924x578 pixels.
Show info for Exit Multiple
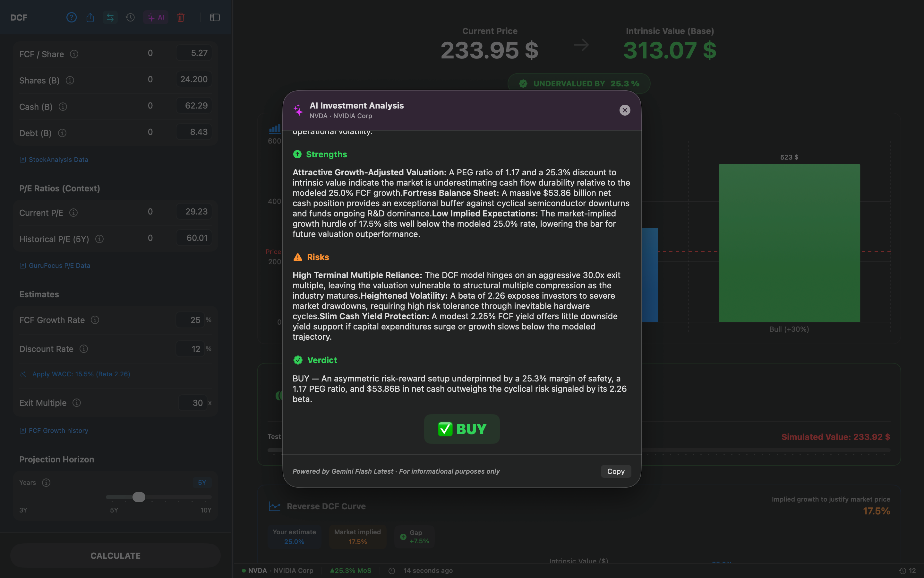click(77, 403)
